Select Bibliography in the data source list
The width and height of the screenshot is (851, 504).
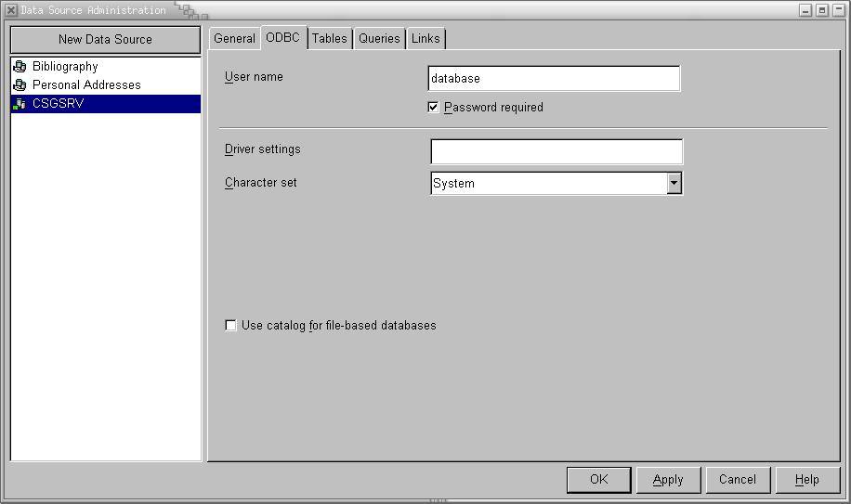[x=106, y=67]
